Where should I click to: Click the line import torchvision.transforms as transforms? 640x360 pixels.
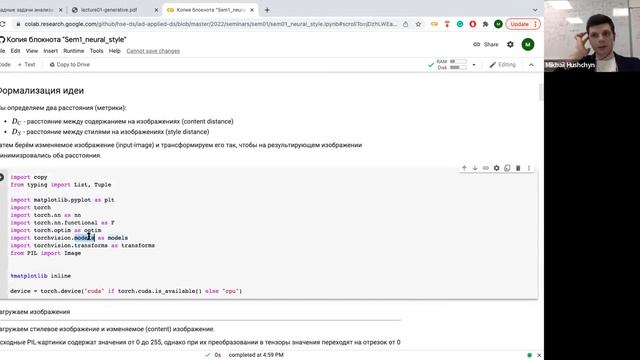pos(82,246)
